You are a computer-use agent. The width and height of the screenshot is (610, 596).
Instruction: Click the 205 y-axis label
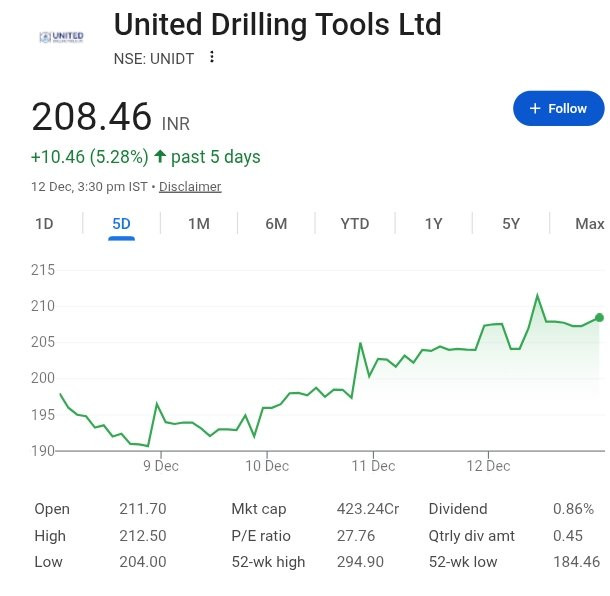(x=43, y=342)
